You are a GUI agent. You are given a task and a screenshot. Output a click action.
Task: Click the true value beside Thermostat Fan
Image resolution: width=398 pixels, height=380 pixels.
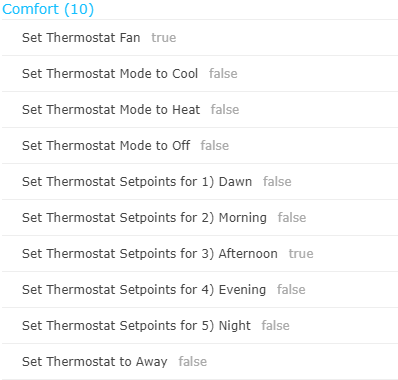click(164, 38)
